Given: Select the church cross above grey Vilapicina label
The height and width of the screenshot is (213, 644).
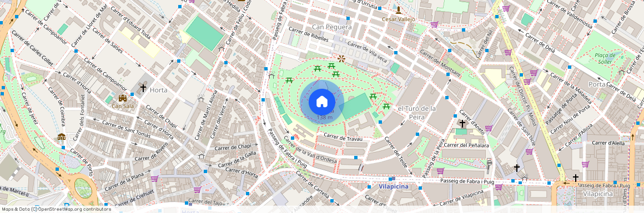Looking at the screenshot, I should coord(575,177).
